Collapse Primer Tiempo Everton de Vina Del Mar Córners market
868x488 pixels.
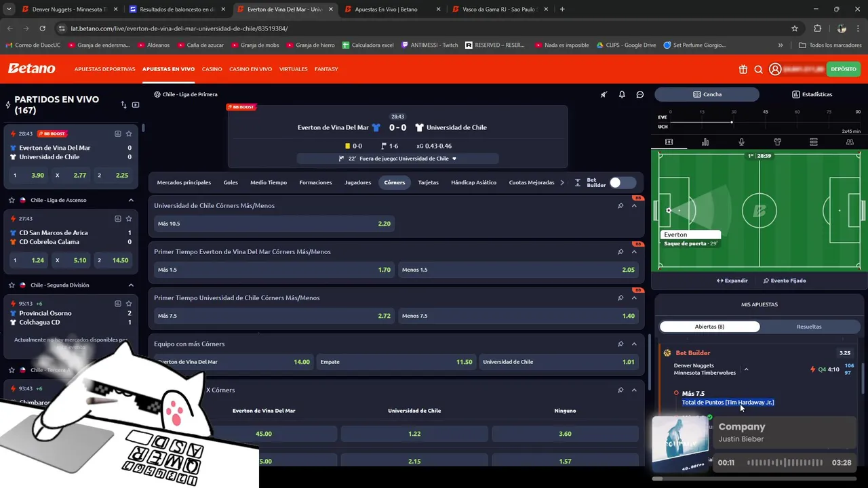[634, 251]
